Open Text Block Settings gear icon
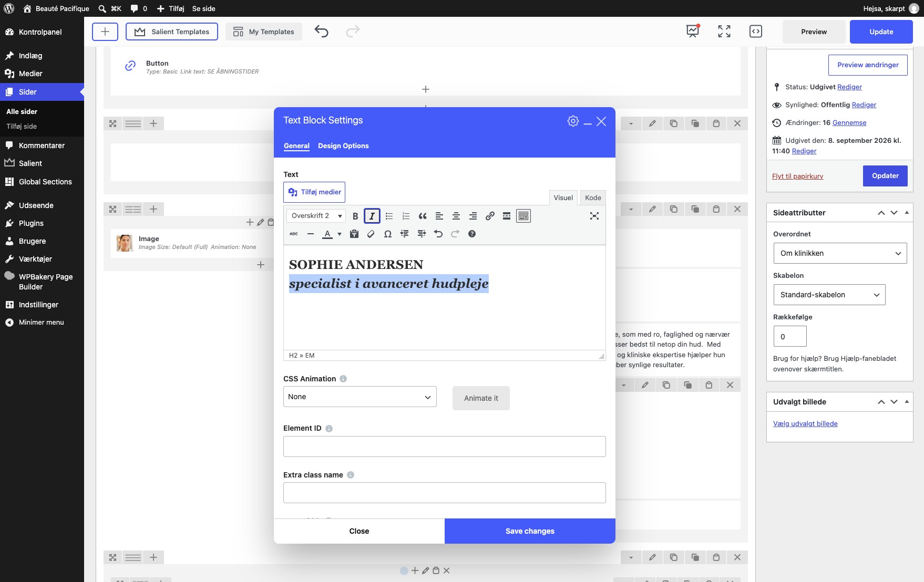 coord(573,121)
